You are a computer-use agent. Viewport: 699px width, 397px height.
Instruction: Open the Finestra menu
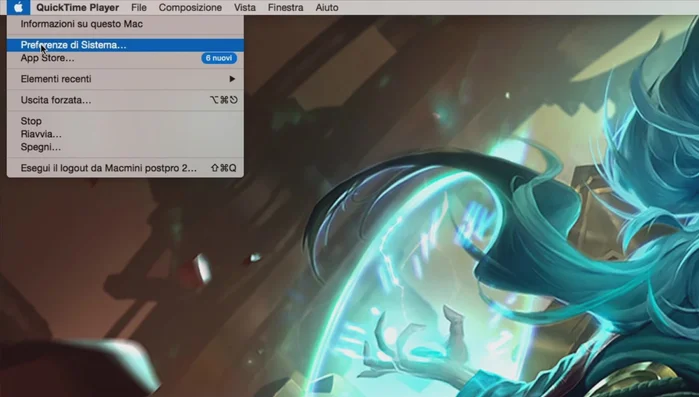285,8
